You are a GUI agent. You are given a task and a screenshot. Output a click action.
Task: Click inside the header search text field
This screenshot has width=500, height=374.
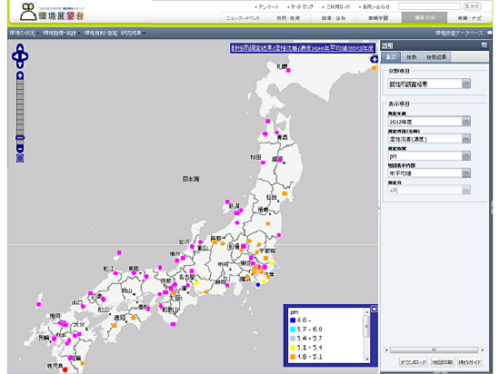429,6
